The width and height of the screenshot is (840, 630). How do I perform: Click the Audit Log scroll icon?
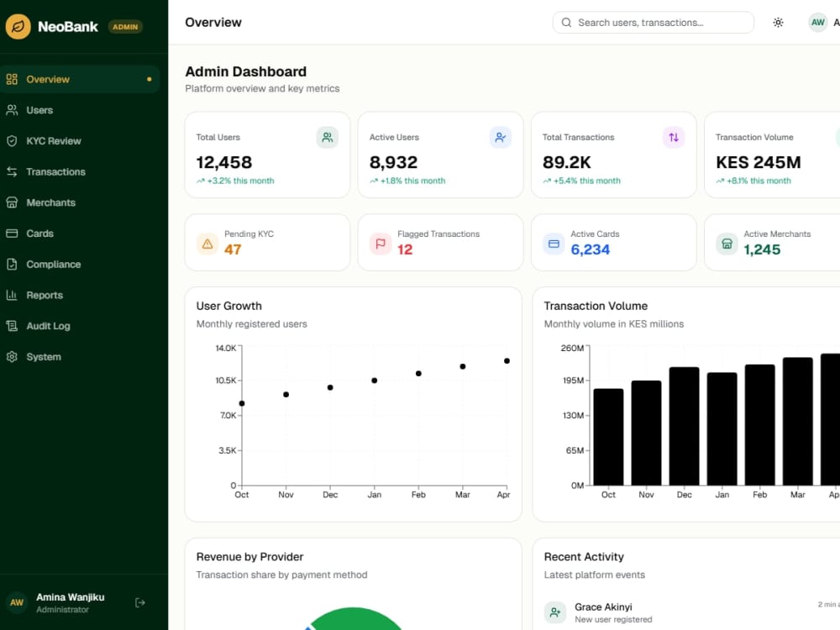(x=12, y=326)
